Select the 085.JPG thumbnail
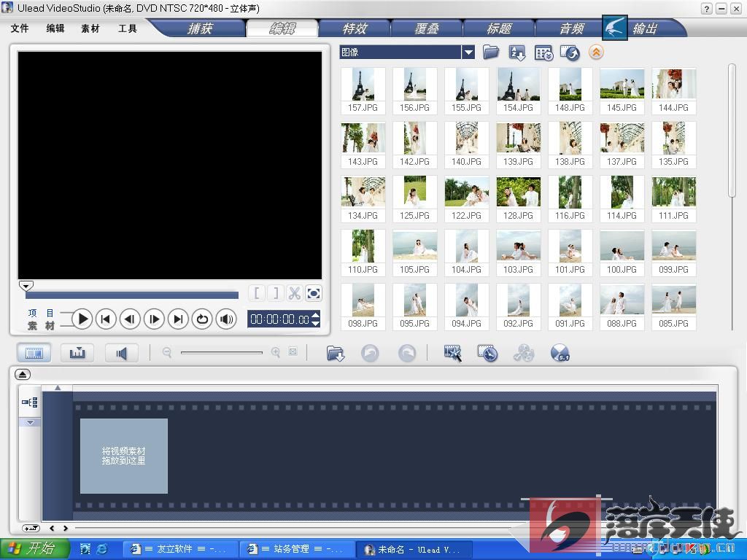The height and width of the screenshot is (560, 747). click(673, 300)
